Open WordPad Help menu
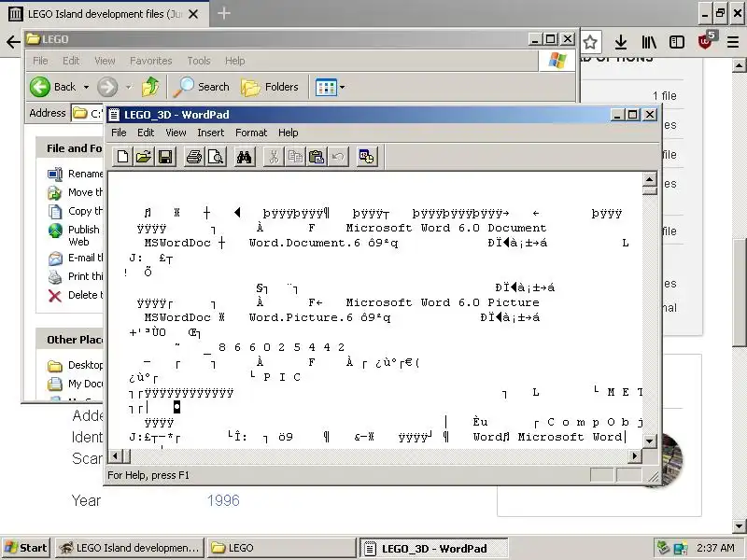This screenshot has height=560, width=747. [x=289, y=133]
